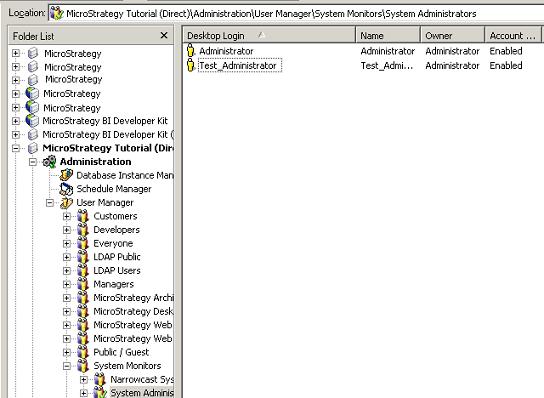This screenshot has height=398, width=544.
Task: Expand the Narrowcast Sys subgroup
Action: tap(84, 379)
